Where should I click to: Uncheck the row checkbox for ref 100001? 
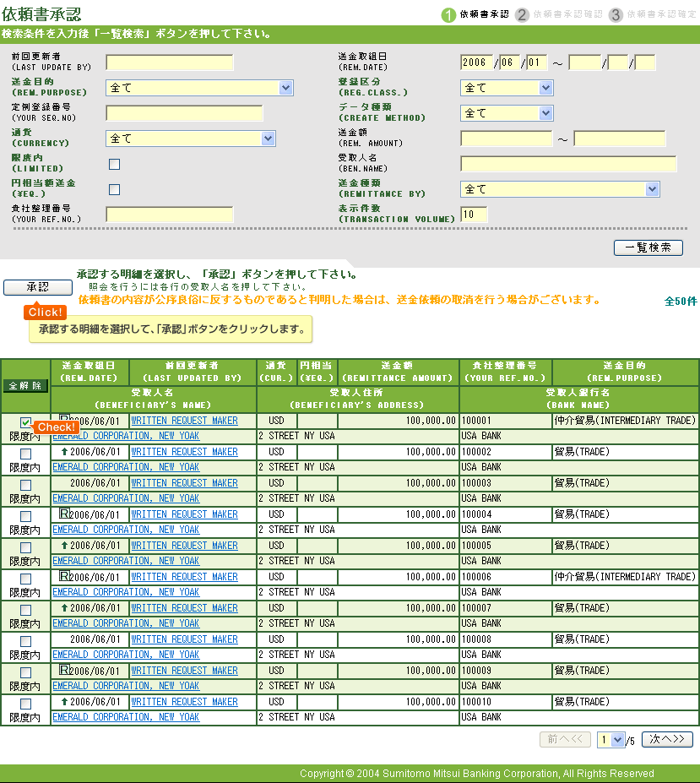(x=25, y=423)
